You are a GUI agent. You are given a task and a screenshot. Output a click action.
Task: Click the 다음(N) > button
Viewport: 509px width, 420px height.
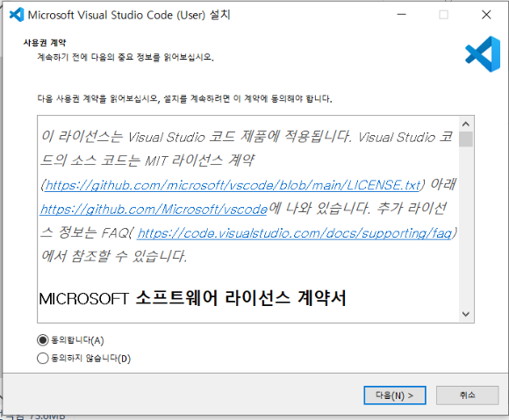click(395, 395)
